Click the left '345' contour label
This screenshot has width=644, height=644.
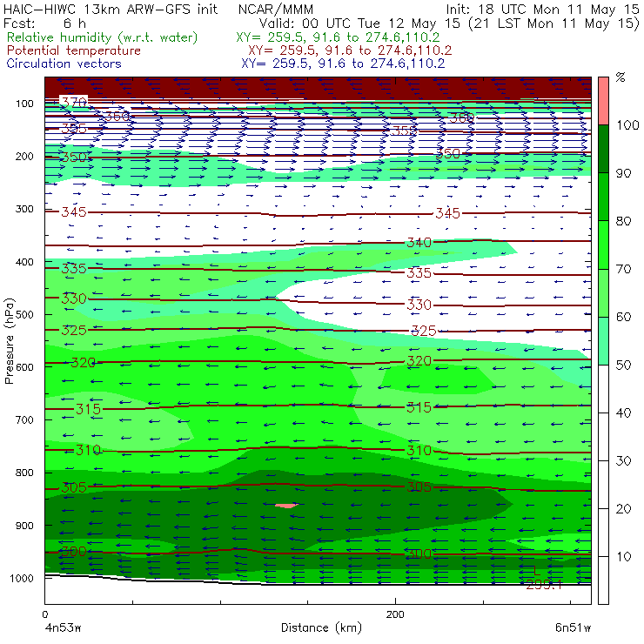click(x=74, y=212)
